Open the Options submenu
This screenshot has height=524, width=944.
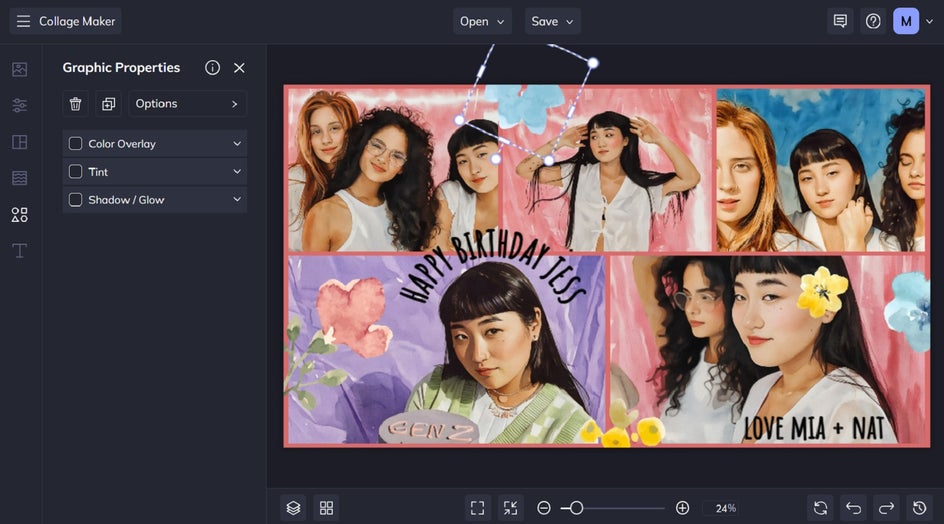click(187, 104)
